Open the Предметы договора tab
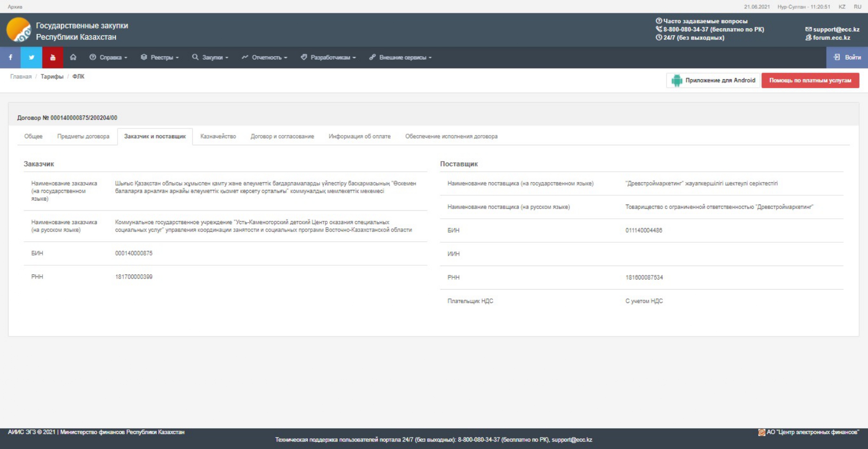Screen dimensions: 868x449 point(83,136)
